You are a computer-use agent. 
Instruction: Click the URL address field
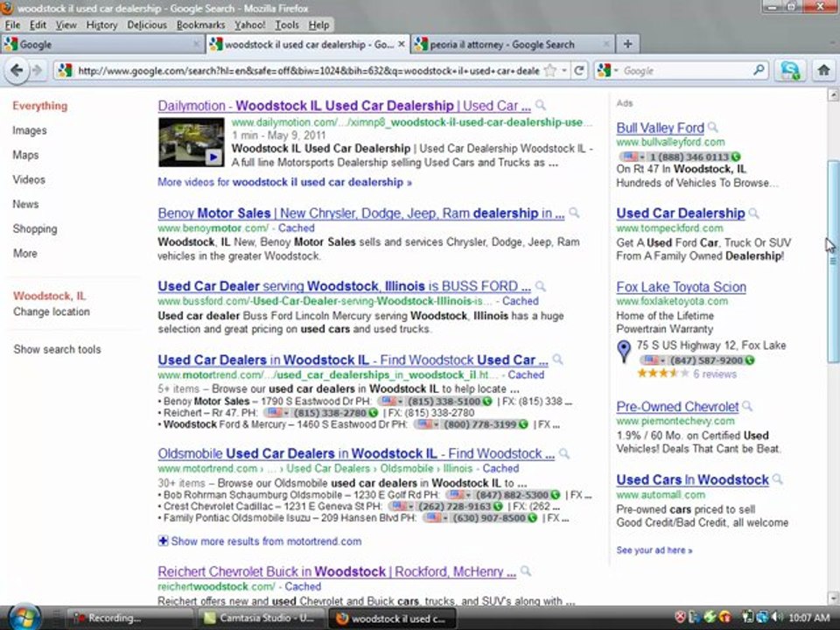[x=308, y=70]
